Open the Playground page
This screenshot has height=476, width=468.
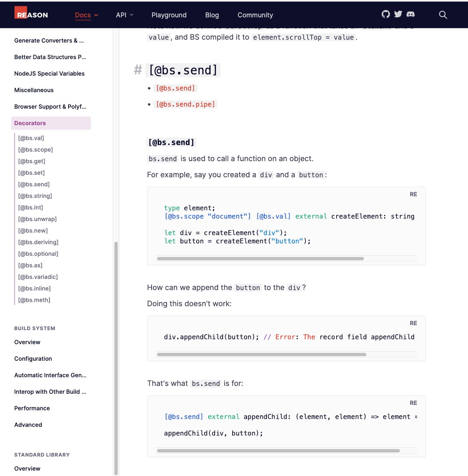click(169, 15)
